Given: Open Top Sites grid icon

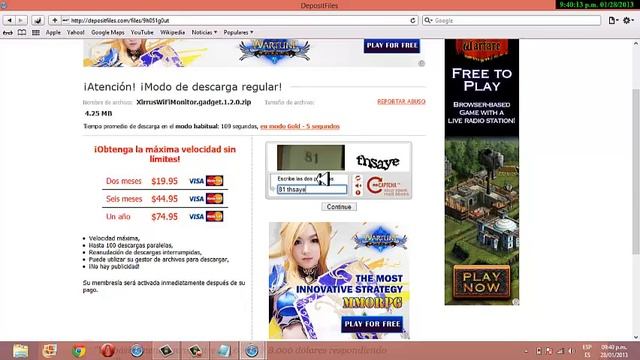Looking at the screenshot, I should pos(36,33).
